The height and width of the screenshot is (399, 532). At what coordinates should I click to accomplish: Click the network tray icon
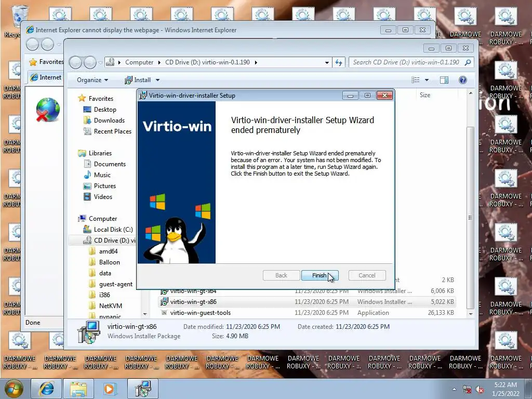pyautogui.click(x=467, y=390)
